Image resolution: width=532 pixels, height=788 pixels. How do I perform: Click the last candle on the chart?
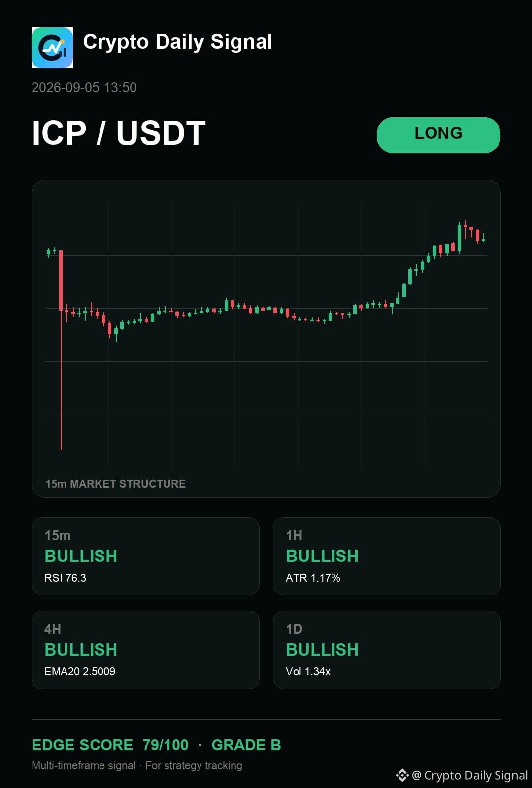(x=484, y=238)
